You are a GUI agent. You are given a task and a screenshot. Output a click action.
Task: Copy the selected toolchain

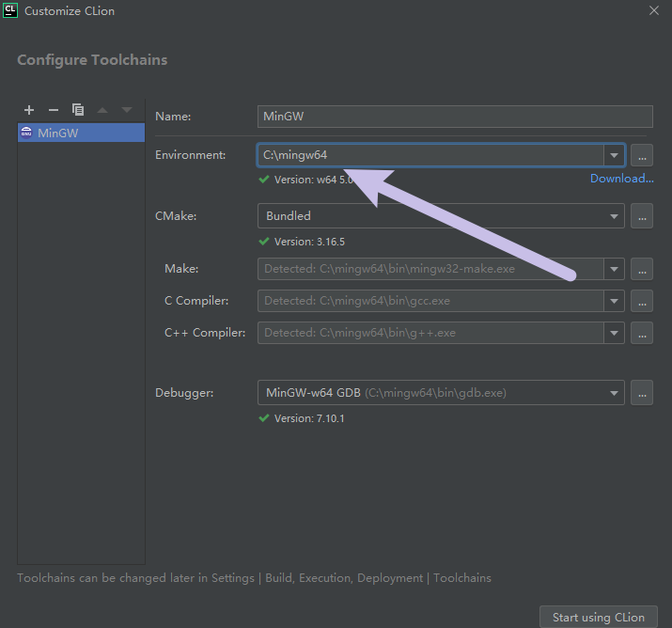78,110
